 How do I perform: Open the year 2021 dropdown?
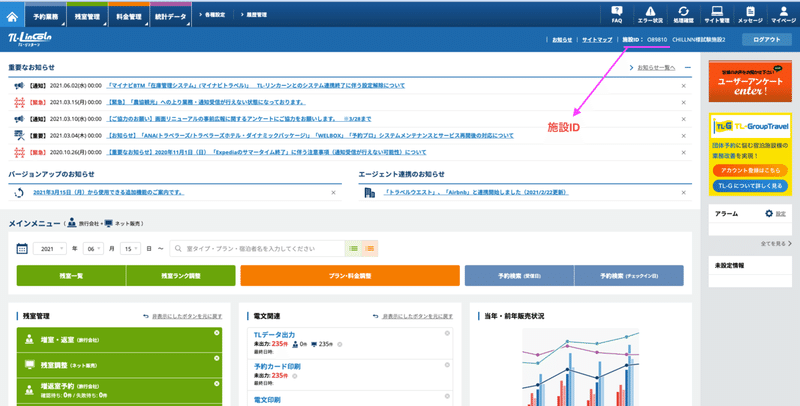coord(50,248)
